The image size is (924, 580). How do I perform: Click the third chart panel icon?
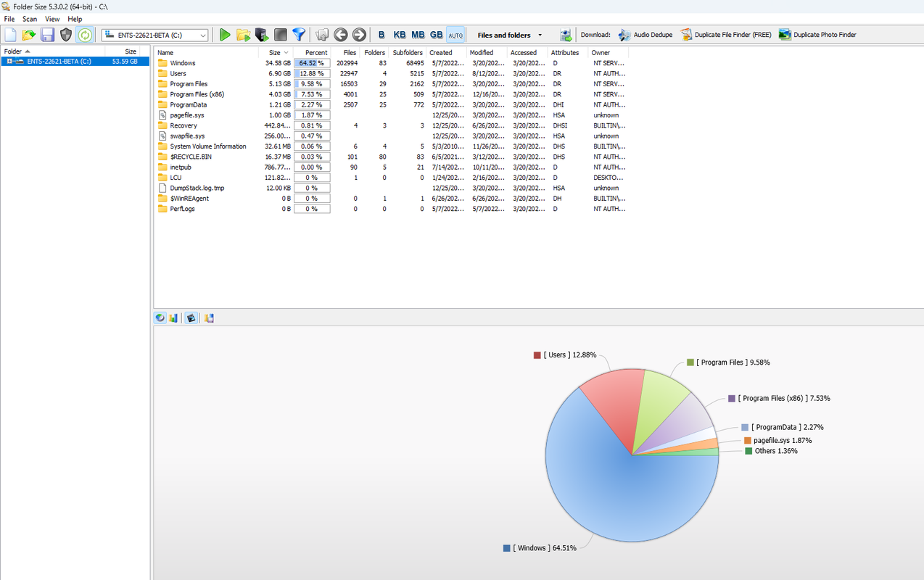click(191, 318)
